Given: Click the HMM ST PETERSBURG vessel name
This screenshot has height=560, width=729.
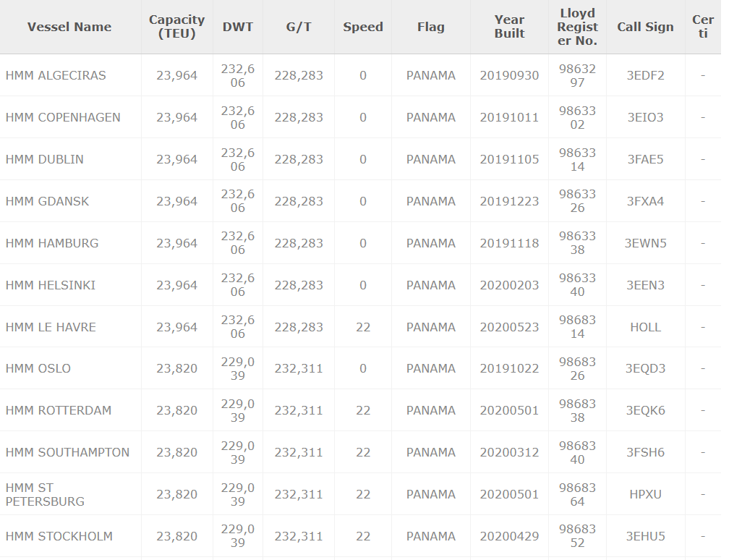Looking at the screenshot, I should 45,494.
